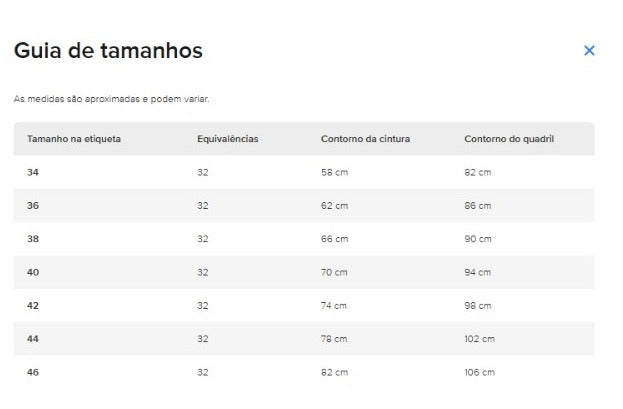The image size is (623, 409).
Task: Click the 82 cm waist value for size 46
Action: 335,372
